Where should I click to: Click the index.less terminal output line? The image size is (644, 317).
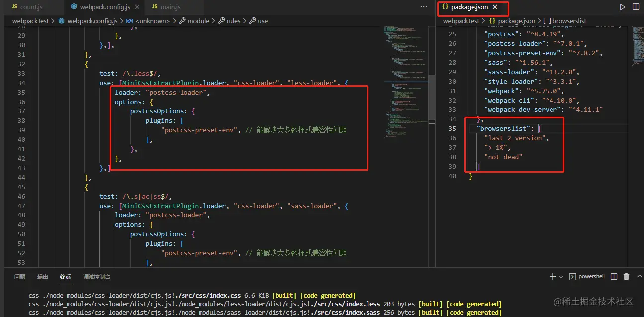point(265,304)
